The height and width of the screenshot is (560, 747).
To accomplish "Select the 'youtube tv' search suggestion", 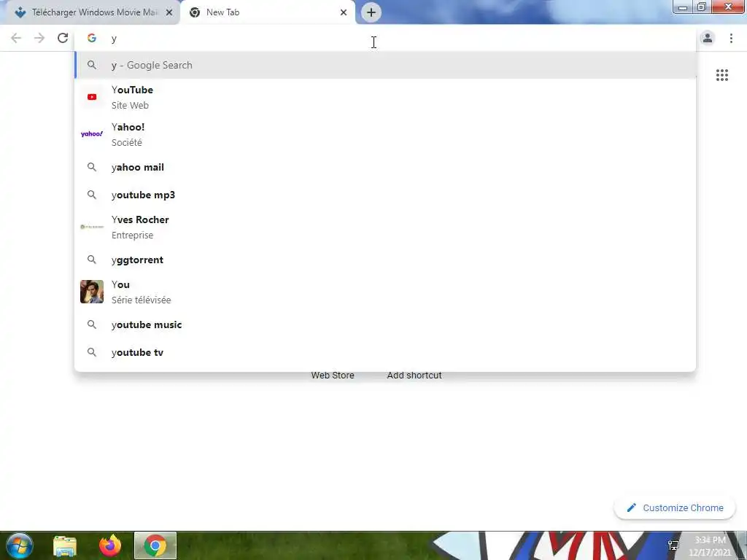I will [385, 352].
